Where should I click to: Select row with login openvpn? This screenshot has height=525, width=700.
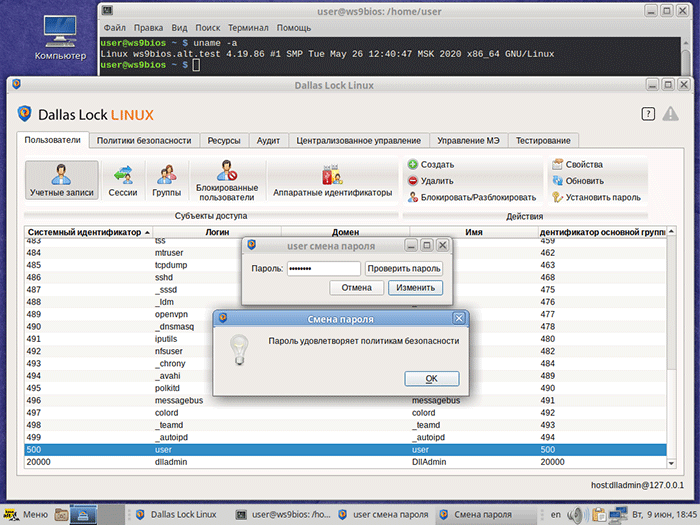345,314
